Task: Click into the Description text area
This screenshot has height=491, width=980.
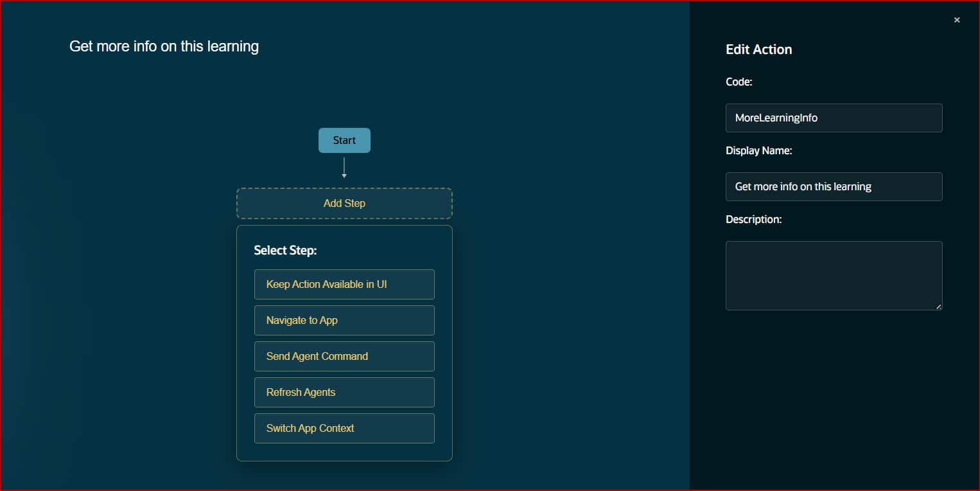Action: click(x=834, y=276)
